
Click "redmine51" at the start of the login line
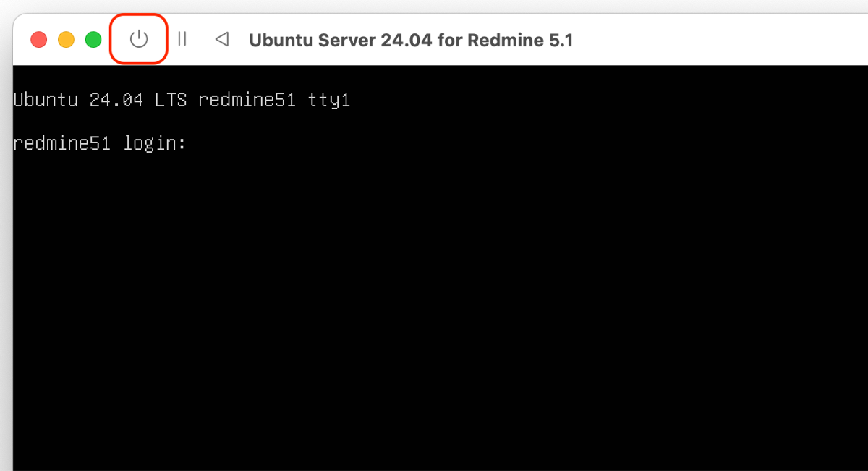61,143
